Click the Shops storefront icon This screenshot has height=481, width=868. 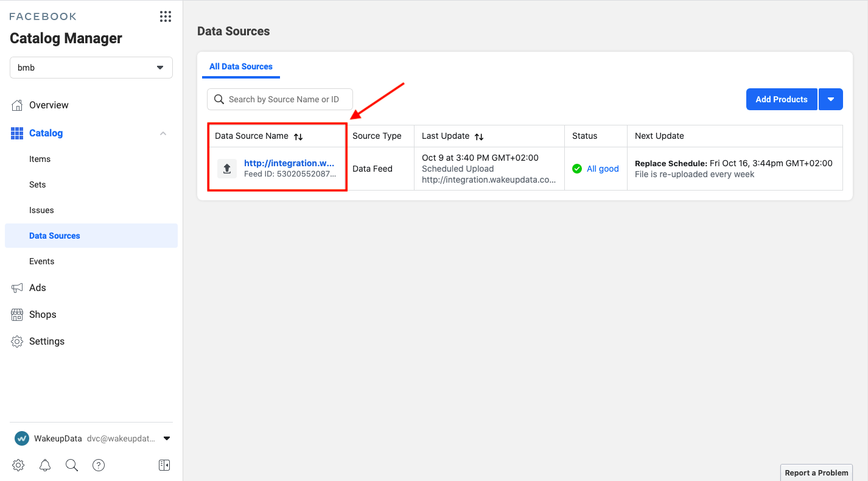(x=17, y=314)
